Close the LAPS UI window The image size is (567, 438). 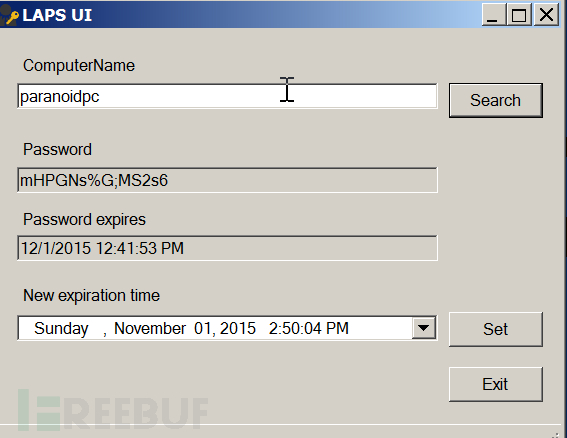[546, 14]
